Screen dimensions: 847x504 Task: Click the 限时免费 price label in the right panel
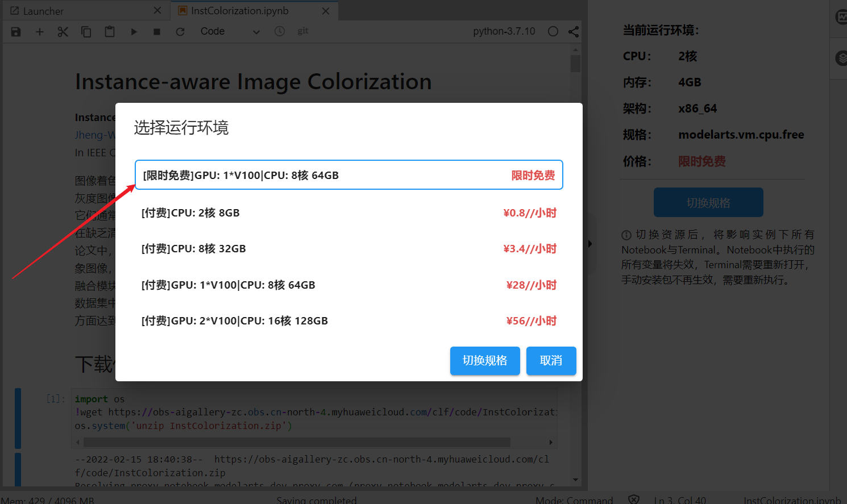(702, 161)
